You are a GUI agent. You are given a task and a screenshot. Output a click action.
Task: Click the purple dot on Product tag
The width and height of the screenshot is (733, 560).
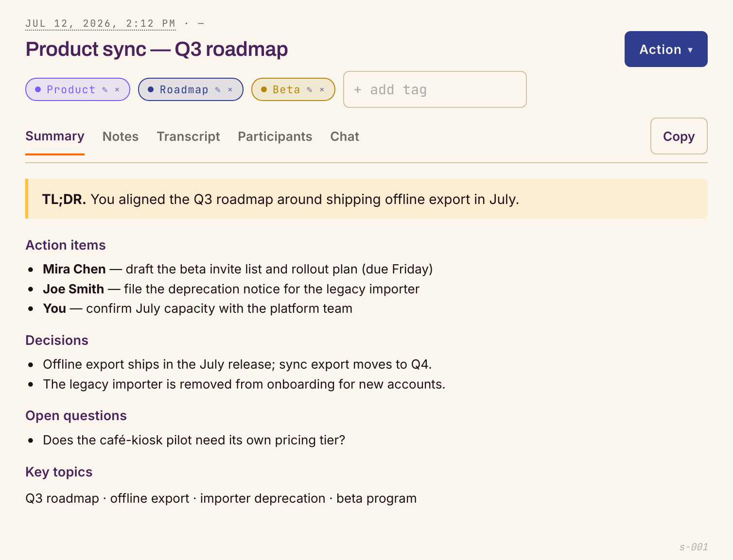(38, 89)
